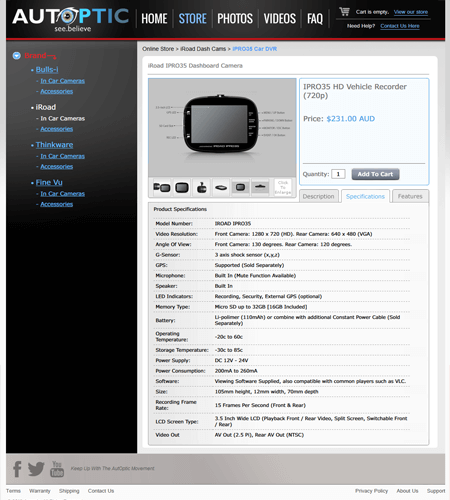Open the Shipping footer link
450x500 pixels.
pyautogui.click(x=69, y=491)
